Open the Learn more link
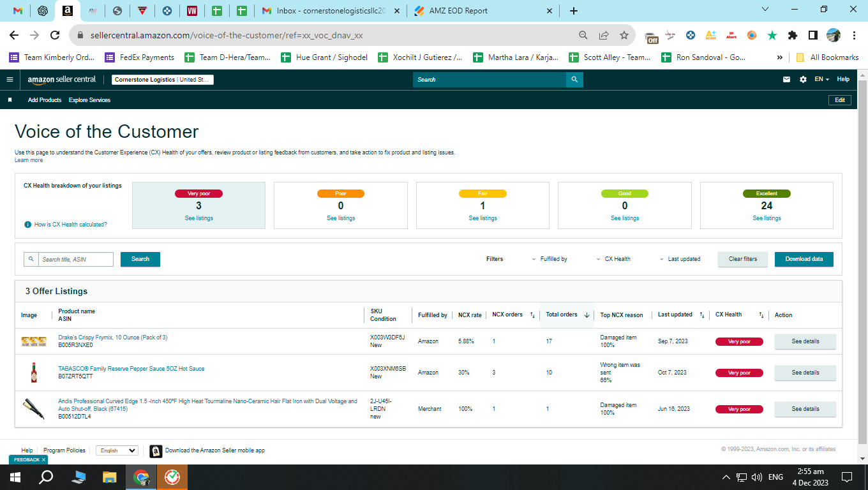The width and height of the screenshot is (868, 490). tap(29, 160)
